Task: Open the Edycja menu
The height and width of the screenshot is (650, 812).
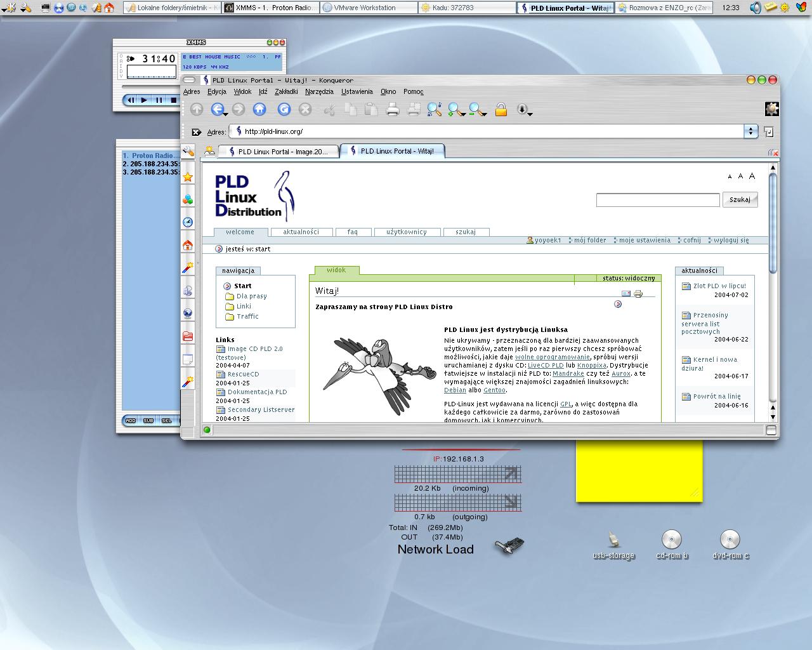Action: click(217, 91)
